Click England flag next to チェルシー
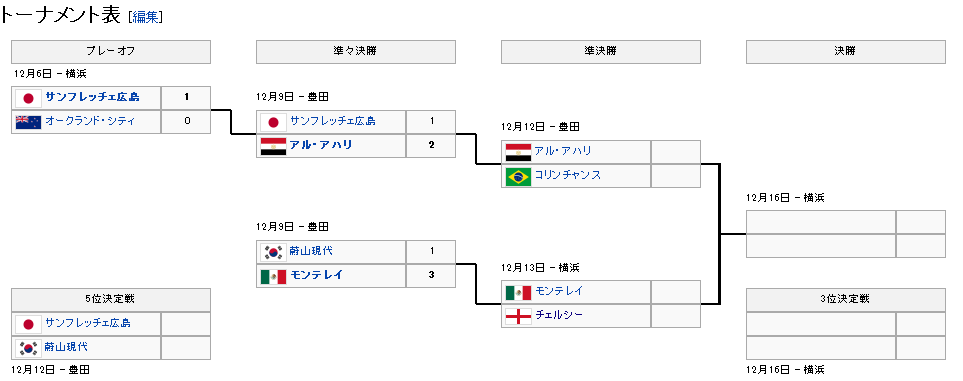Image resolution: width=963 pixels, height=381 pixels. coord(518,316)
